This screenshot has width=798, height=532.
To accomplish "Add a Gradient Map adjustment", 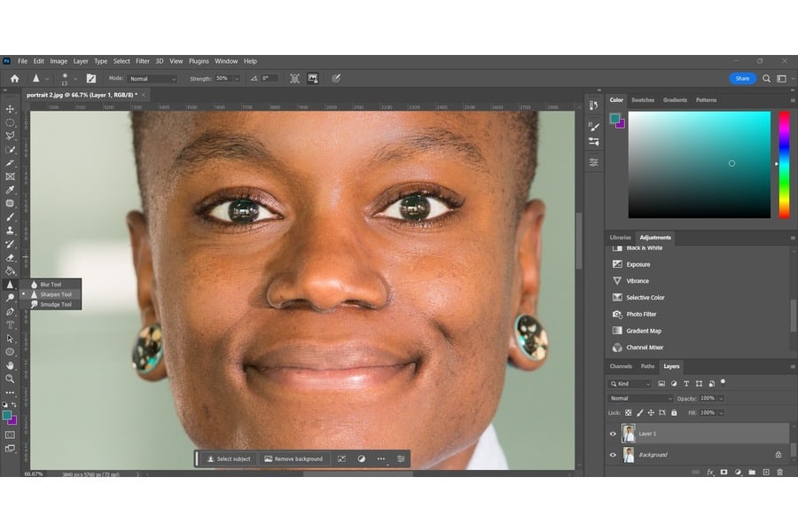I will click(x=644, y=331).
